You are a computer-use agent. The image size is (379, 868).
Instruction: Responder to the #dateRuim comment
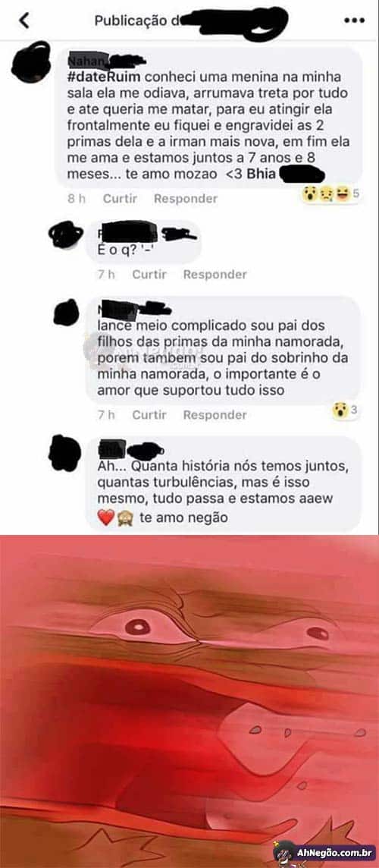point(186,198)
